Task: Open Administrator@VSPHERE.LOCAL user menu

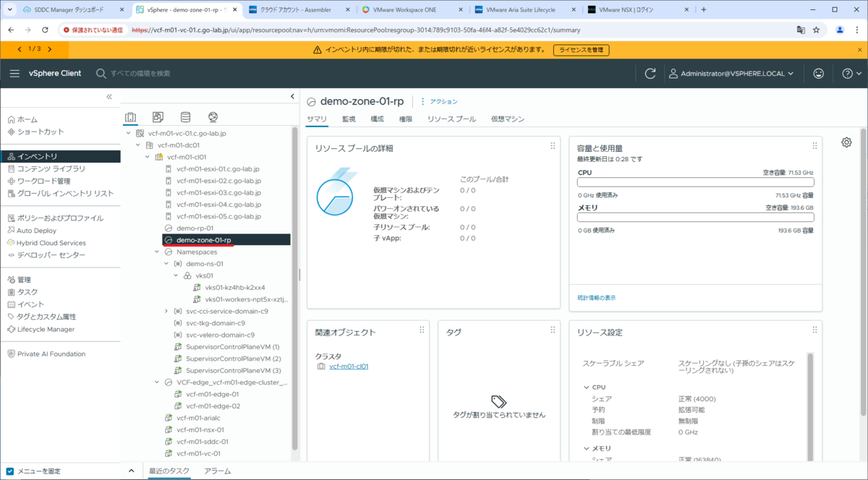Action: (731, 74)
